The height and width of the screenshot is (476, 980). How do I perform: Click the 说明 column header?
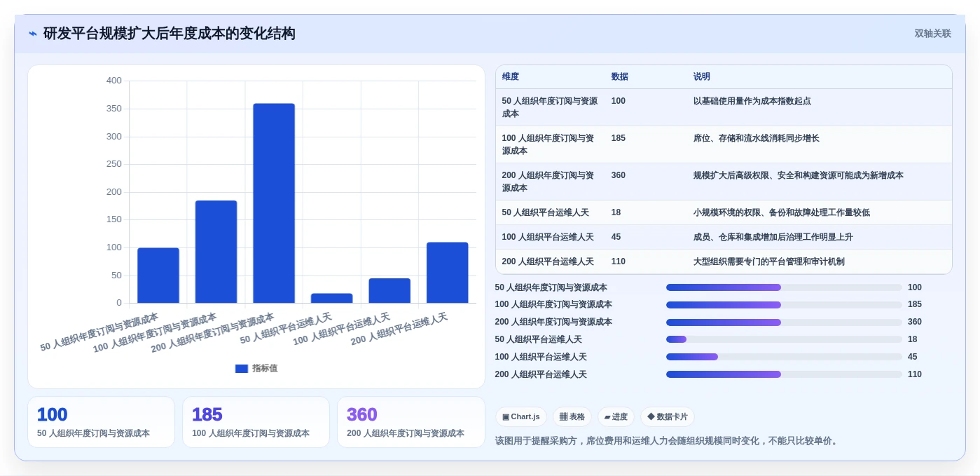[x=702, y=77]
